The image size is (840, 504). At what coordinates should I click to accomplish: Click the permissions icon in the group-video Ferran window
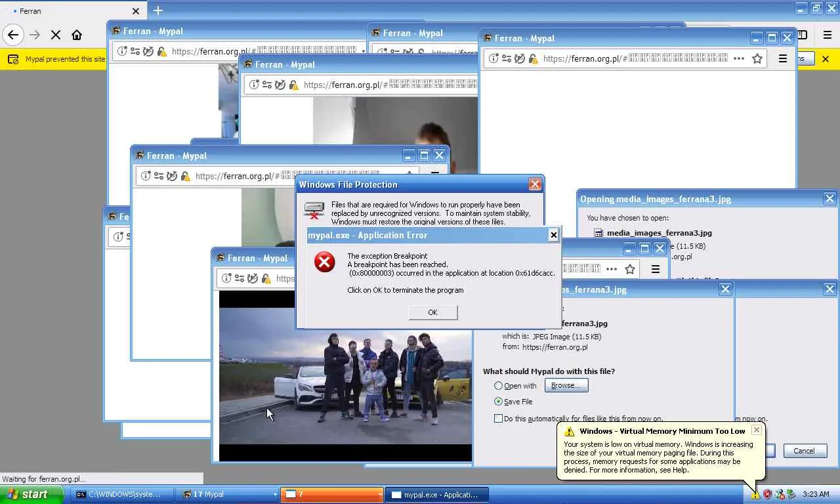240,278
